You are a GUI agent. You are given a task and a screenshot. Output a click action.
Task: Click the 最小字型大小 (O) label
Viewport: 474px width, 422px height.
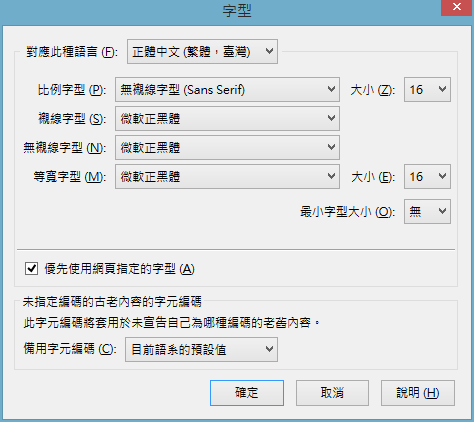pos(347,212)
